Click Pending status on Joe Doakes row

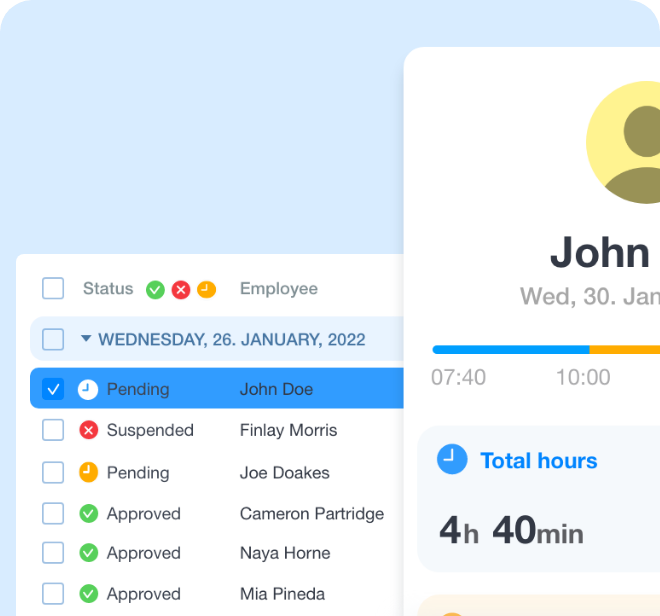click(138, 473)
